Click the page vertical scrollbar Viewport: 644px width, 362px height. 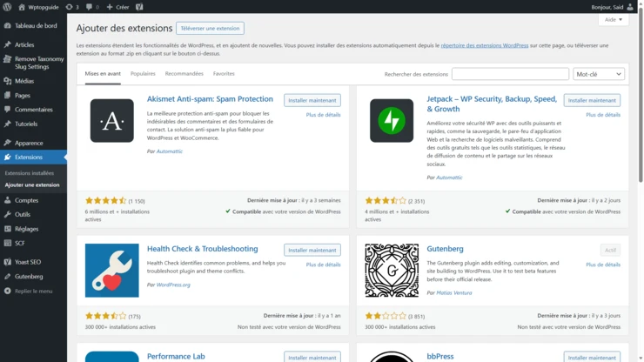641,95
